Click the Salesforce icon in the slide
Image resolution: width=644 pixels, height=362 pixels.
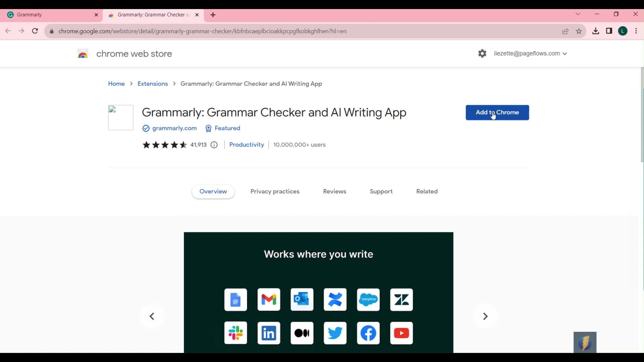coord(368,300)
